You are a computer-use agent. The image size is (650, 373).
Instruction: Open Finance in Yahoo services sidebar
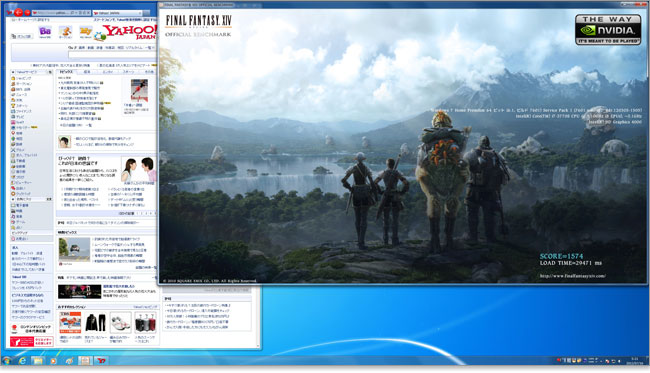click(21, 111)
